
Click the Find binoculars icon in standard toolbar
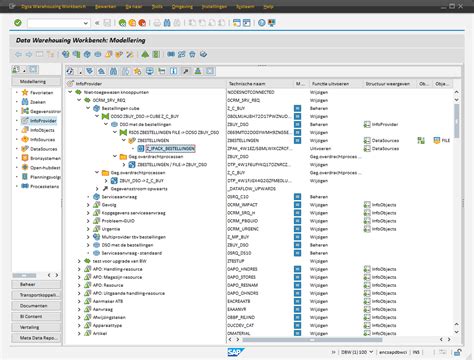[x=167, y=23]
